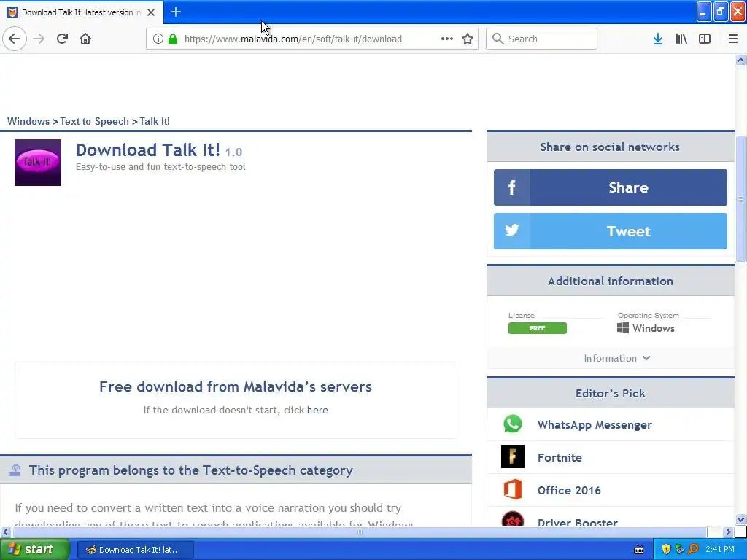Viewport: 747px width, 560px height.
Task: Toggle the sidebar view icon
Action: coord(705,39)
